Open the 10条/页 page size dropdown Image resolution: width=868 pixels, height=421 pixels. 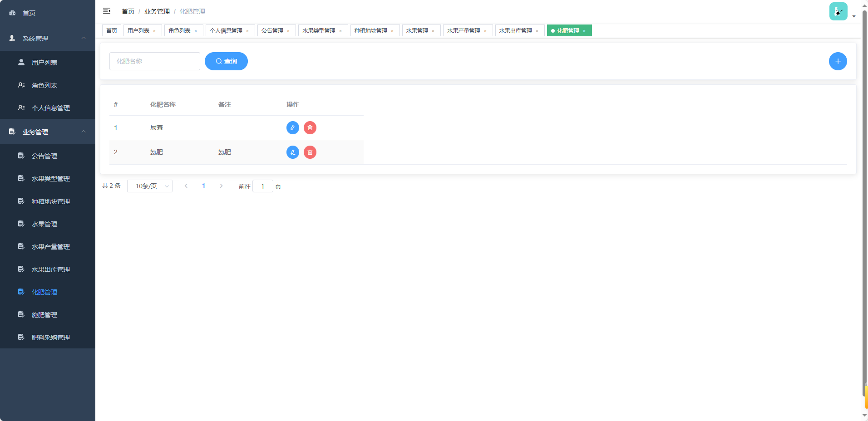[150, 186]
